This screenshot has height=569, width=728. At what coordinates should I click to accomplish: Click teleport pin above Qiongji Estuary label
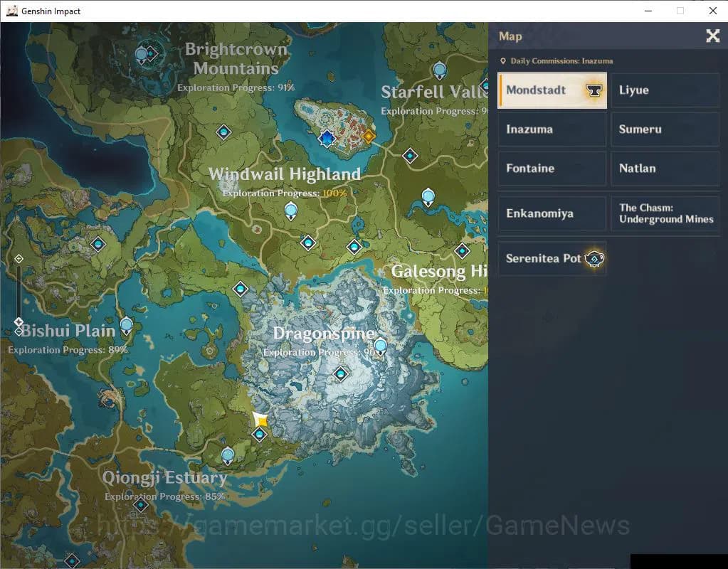click(x=228, y=454)
